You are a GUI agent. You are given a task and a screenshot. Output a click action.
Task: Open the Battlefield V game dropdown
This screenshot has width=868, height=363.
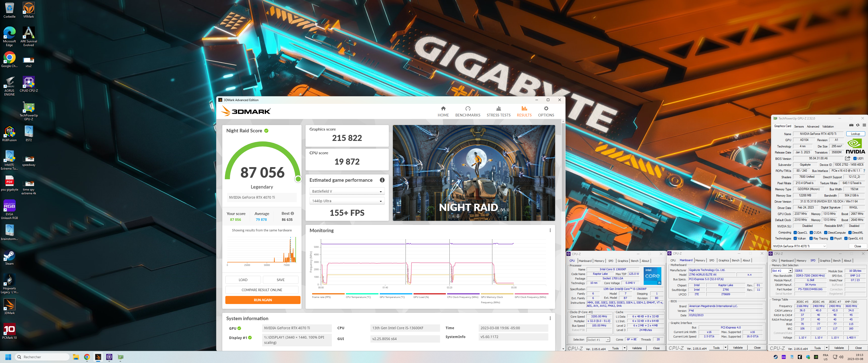347,191
